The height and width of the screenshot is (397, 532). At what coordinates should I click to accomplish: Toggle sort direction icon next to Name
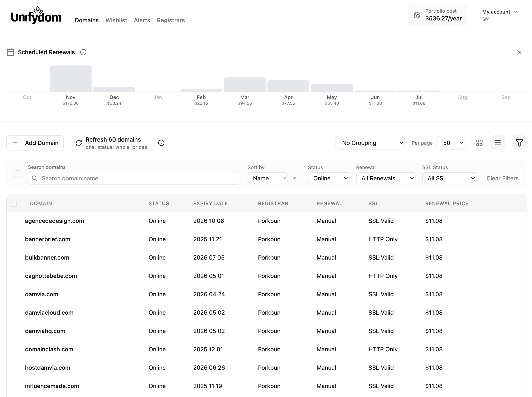pos(295,177)
